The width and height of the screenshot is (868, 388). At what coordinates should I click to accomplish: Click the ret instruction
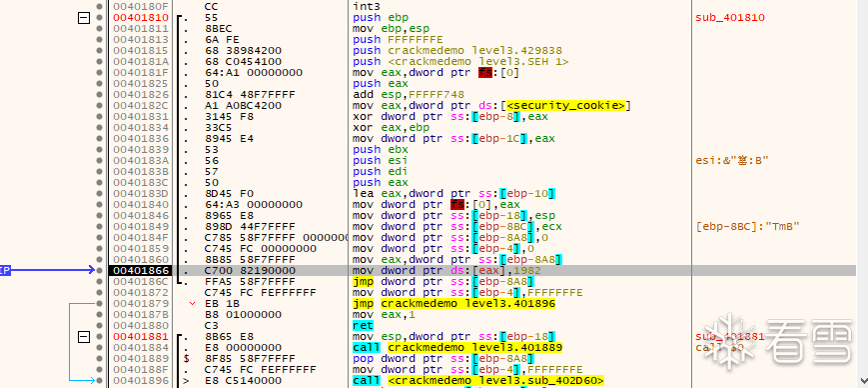364,325
